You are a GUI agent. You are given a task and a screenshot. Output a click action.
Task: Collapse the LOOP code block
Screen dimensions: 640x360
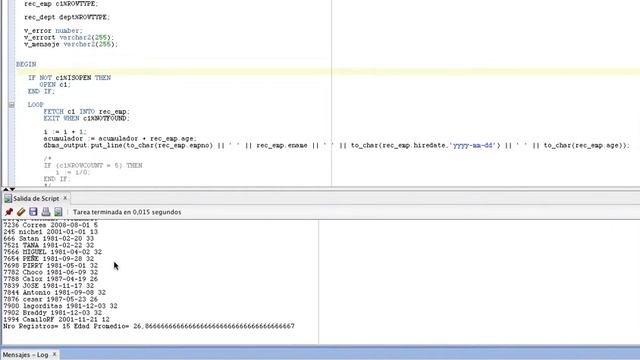point(12,105)
